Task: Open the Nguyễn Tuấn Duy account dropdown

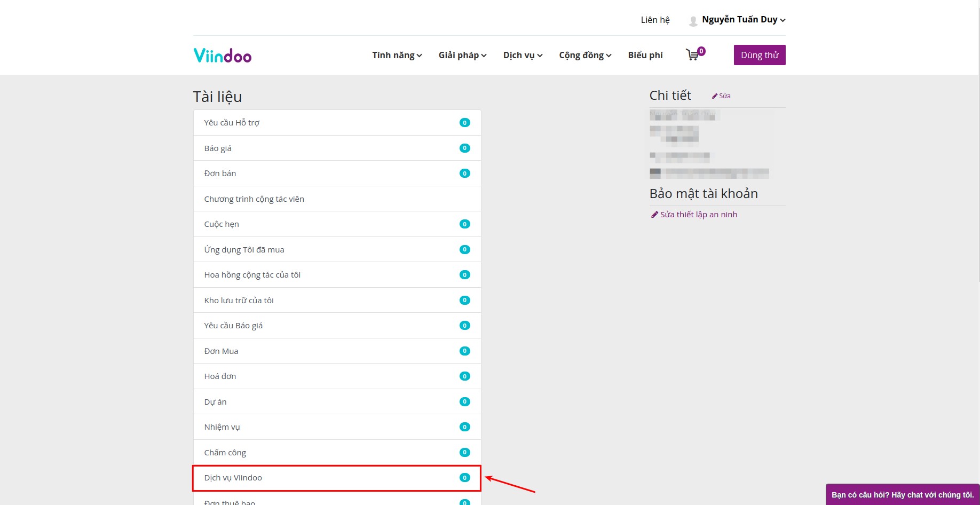Action: coord(743,20)
